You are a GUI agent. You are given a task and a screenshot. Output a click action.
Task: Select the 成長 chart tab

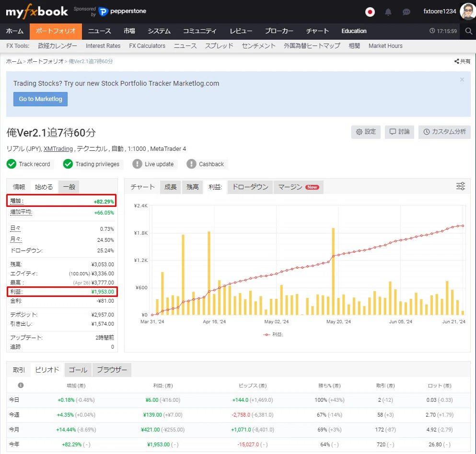171,187
